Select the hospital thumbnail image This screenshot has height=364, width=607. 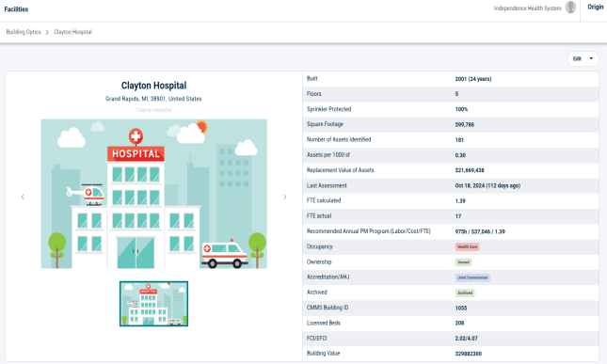(x=153, y=304)
